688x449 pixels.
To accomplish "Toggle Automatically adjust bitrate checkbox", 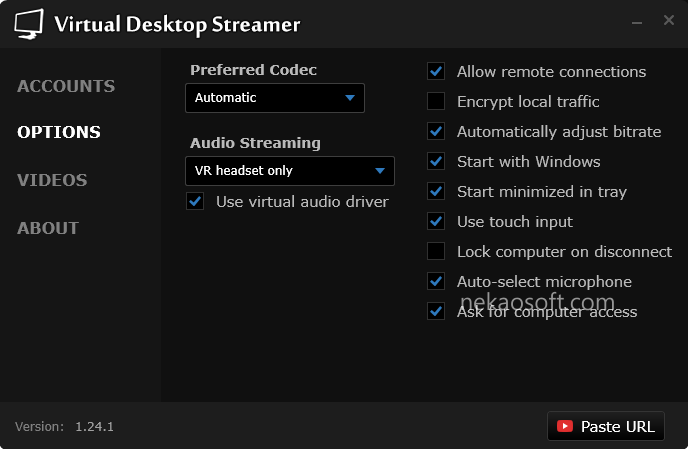I will click(436, 131).
